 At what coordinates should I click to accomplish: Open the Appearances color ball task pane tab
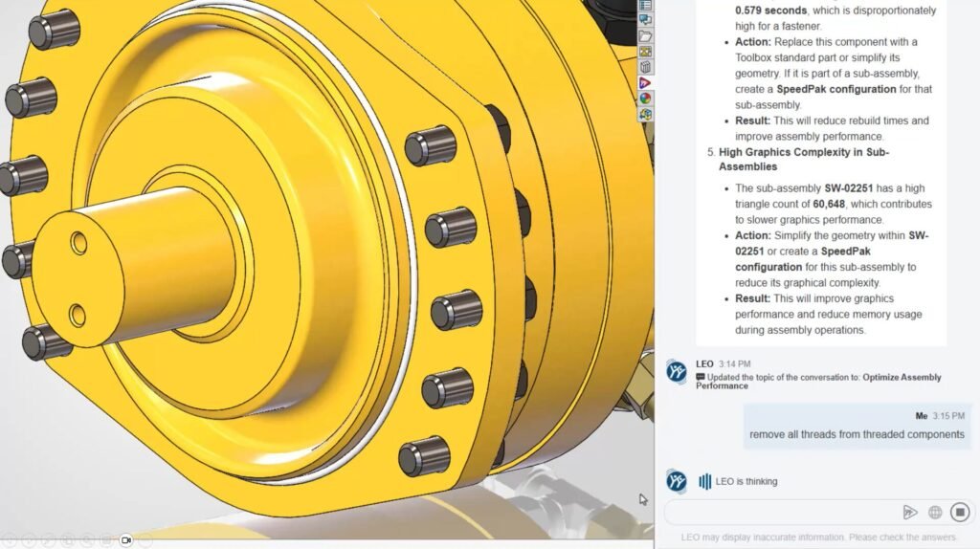tap(646, 99)
